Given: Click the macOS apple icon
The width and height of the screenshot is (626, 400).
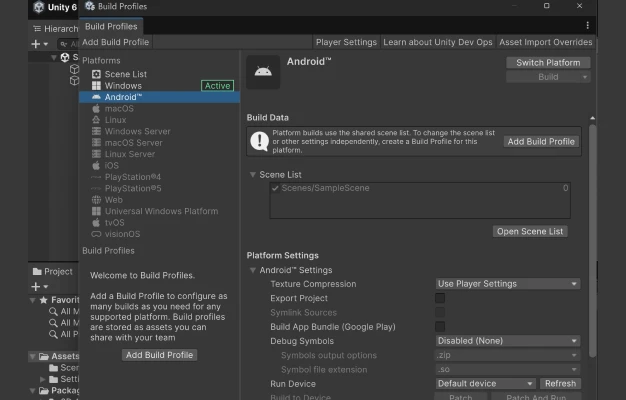Looking at the screenshot, I should (x=96, y=109).
